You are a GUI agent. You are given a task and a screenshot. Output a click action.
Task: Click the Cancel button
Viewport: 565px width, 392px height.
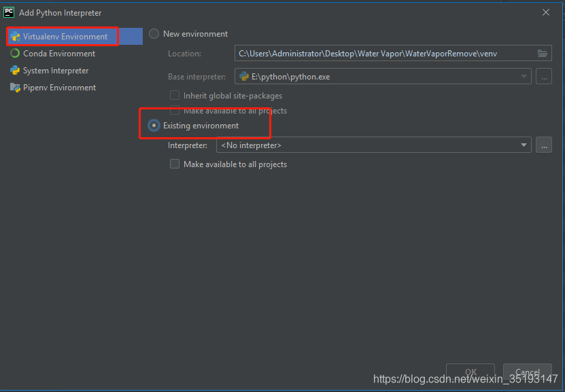(528, 372)
